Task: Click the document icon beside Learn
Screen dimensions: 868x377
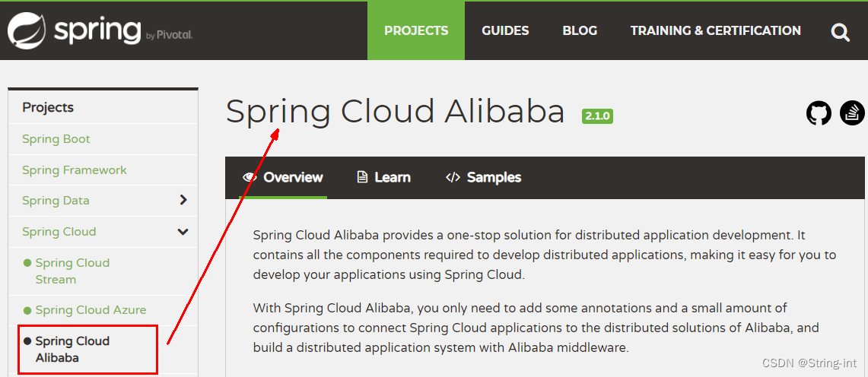Action: pos(362,177)
